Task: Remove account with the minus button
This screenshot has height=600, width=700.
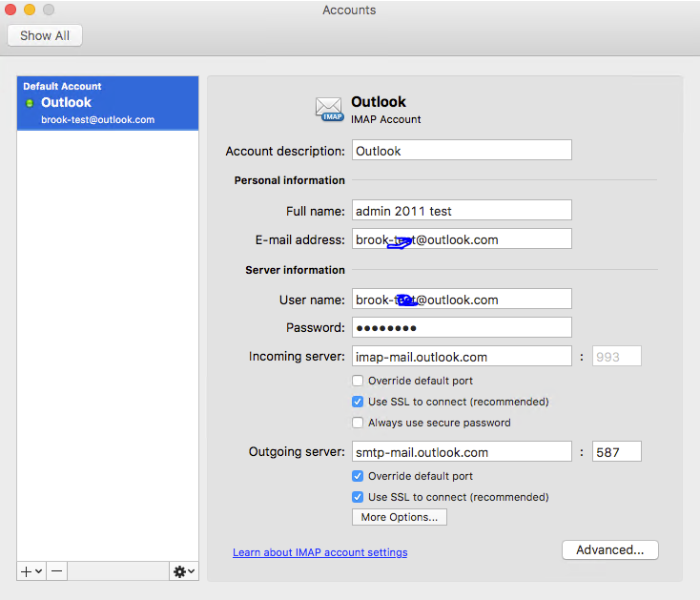Action: [x=56, y=571]
